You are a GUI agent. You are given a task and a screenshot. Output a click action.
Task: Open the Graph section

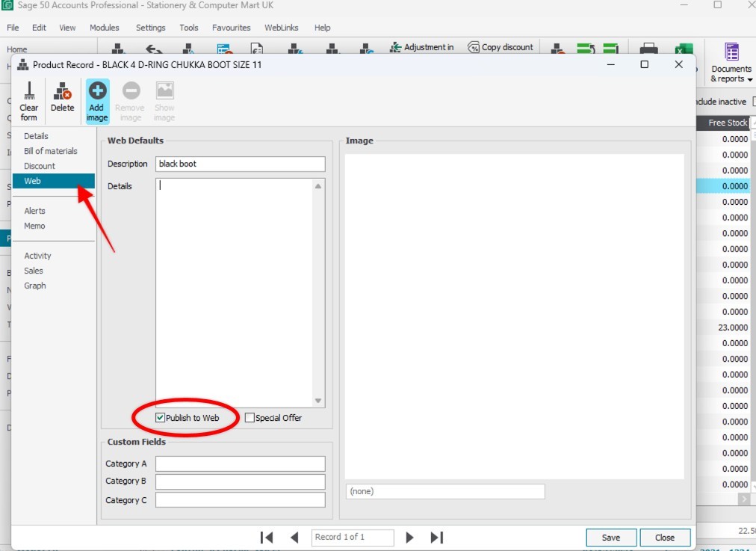click(35, 286)
